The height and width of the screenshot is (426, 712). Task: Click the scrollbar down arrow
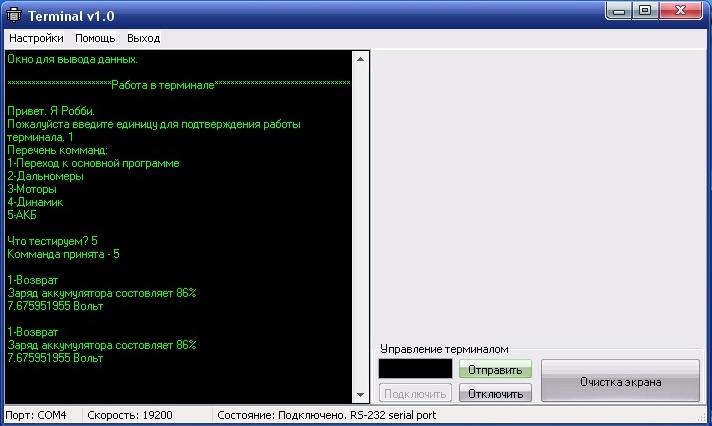tap(361, 395)
